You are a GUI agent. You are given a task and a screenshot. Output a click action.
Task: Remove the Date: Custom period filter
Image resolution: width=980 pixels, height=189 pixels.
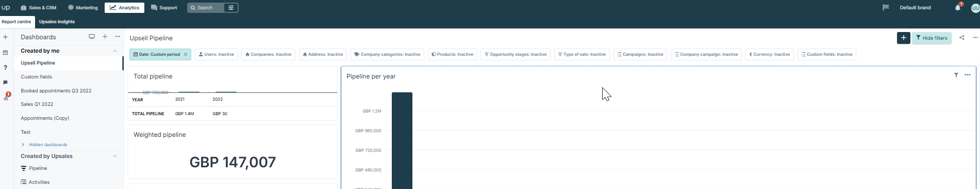pos(186,54)
